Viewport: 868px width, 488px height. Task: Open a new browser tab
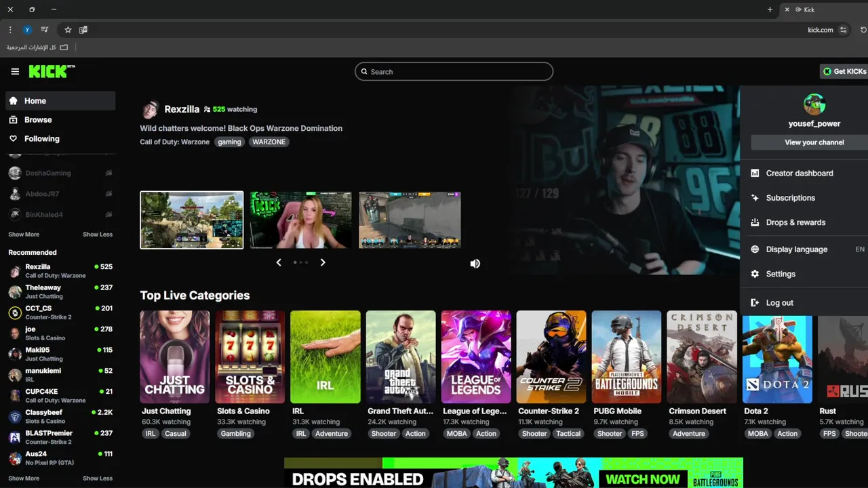770,9
